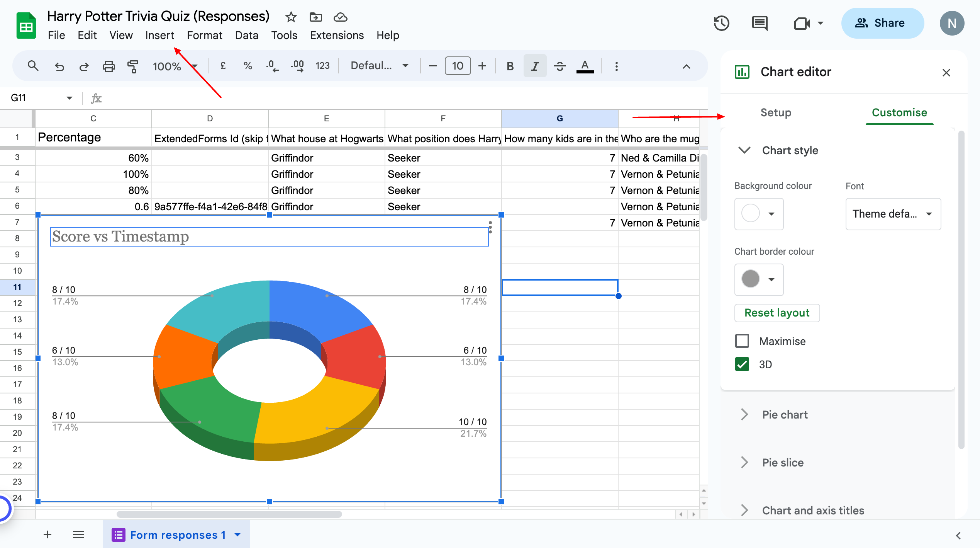Open the Insert menu

click(159, 35)
